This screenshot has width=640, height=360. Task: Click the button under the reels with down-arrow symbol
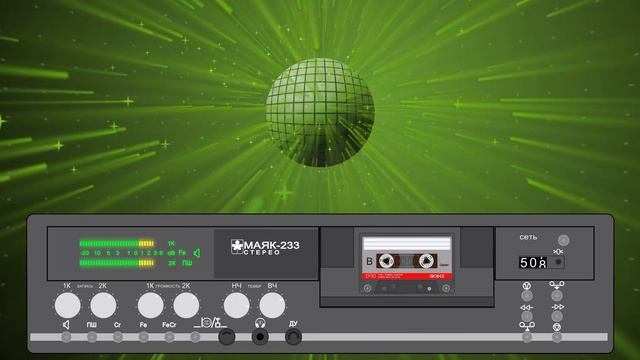(x=557, y=296)
